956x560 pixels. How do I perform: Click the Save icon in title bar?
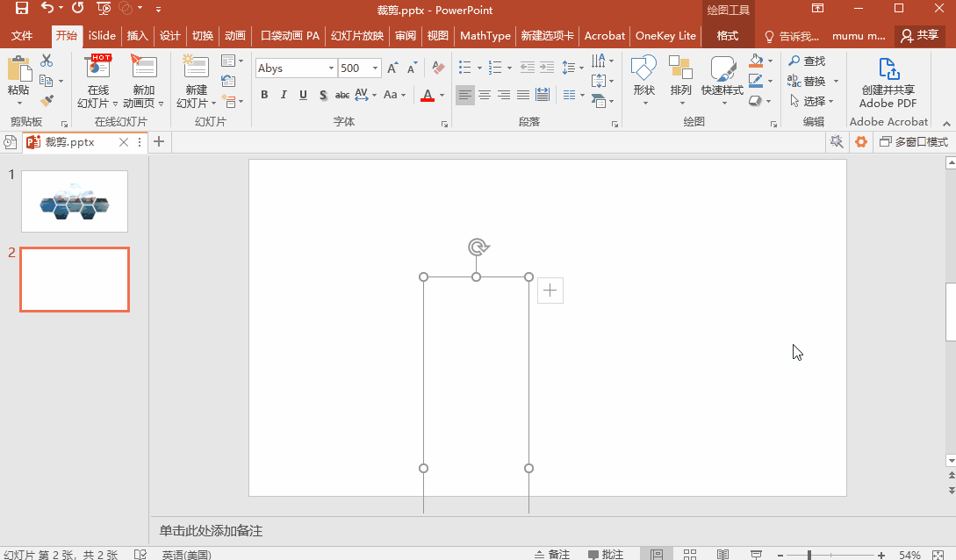tap(21, 9)
